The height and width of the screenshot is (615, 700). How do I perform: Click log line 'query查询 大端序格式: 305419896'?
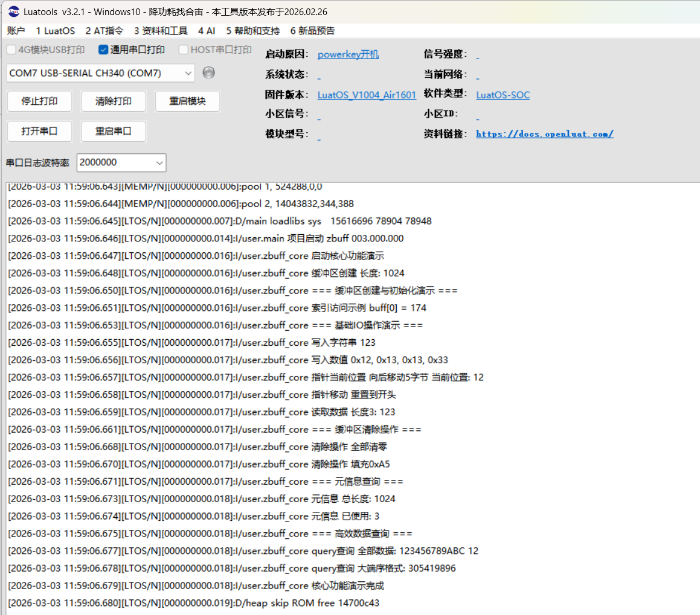click(232, 569)
